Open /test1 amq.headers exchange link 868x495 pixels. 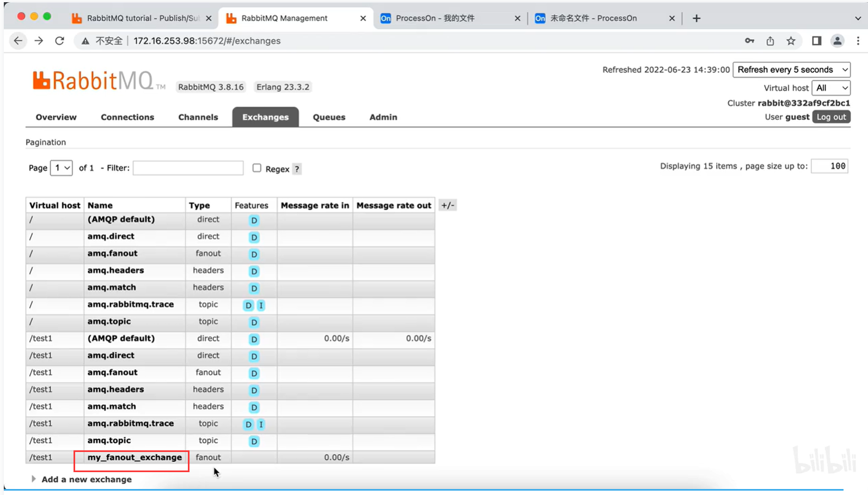click(115, 389)
